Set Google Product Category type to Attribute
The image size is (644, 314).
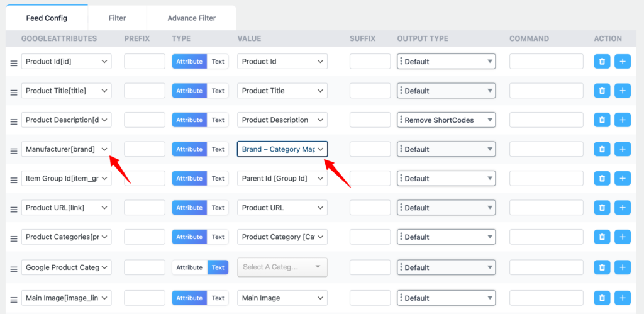(x=189, y=267)
